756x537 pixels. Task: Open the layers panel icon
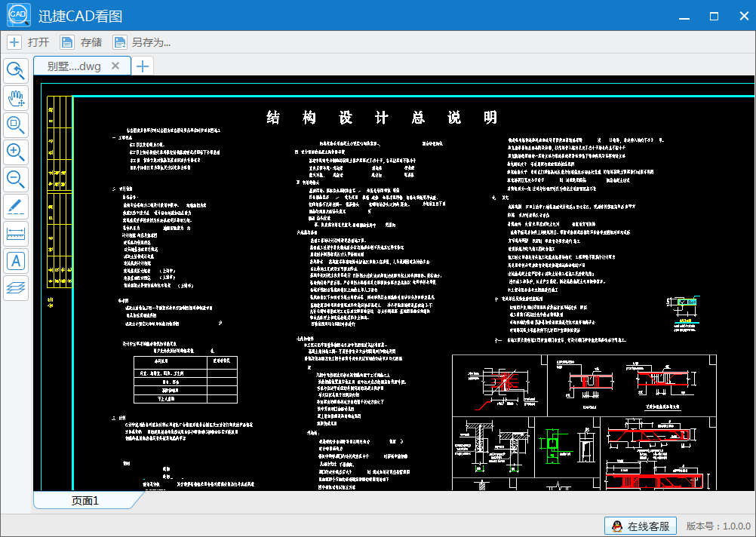16,288
